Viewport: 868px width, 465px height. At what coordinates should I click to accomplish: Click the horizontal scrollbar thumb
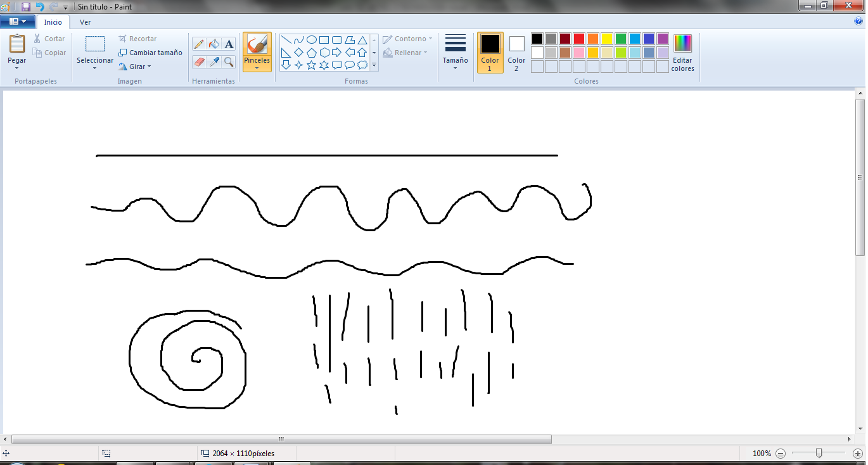coord(281,439)
